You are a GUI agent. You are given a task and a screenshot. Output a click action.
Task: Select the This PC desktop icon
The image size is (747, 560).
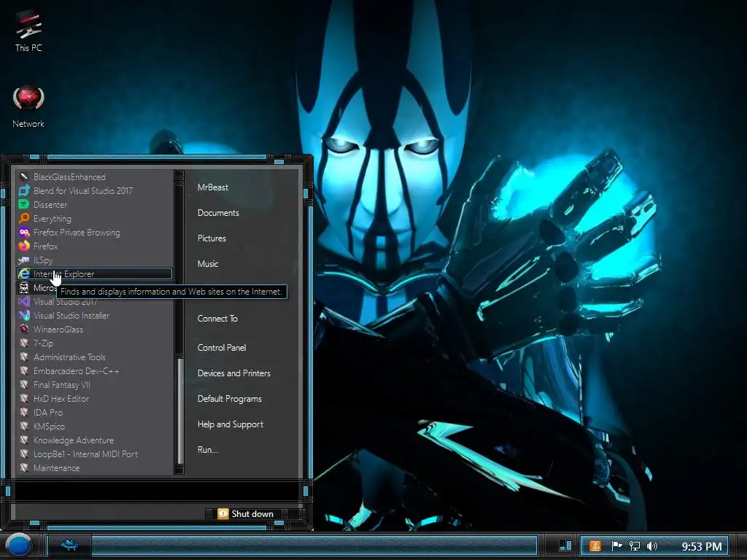tap(28, 31)
